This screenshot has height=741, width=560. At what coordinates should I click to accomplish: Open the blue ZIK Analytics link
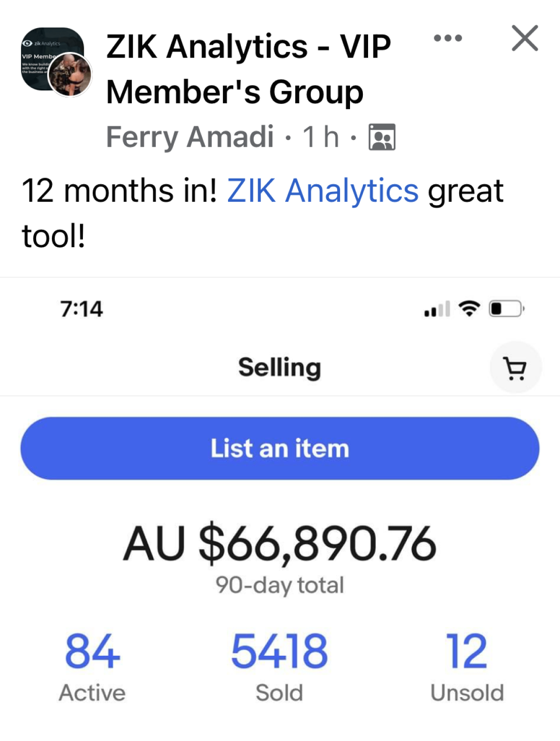pos(323,191)
